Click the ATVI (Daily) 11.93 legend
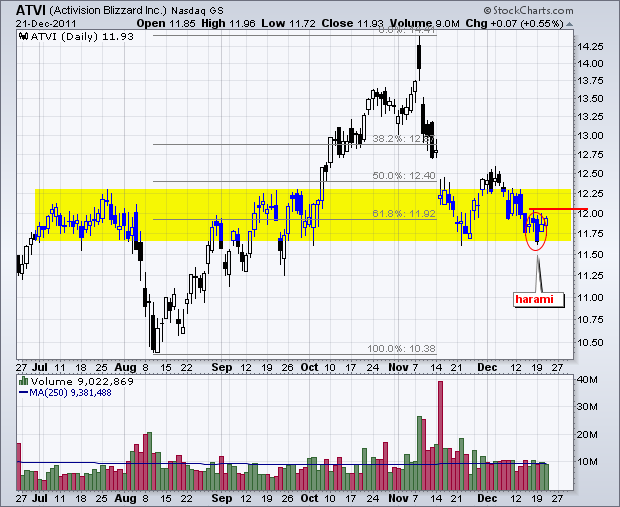Viewport: 620px width, 507px height. pos(82,37)
